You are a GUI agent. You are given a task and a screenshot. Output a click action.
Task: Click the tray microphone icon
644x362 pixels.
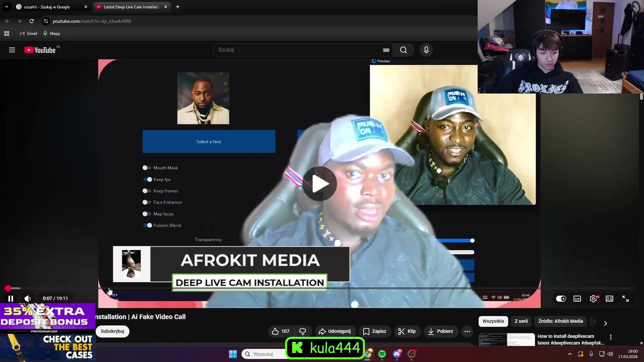tap(591, 354)
